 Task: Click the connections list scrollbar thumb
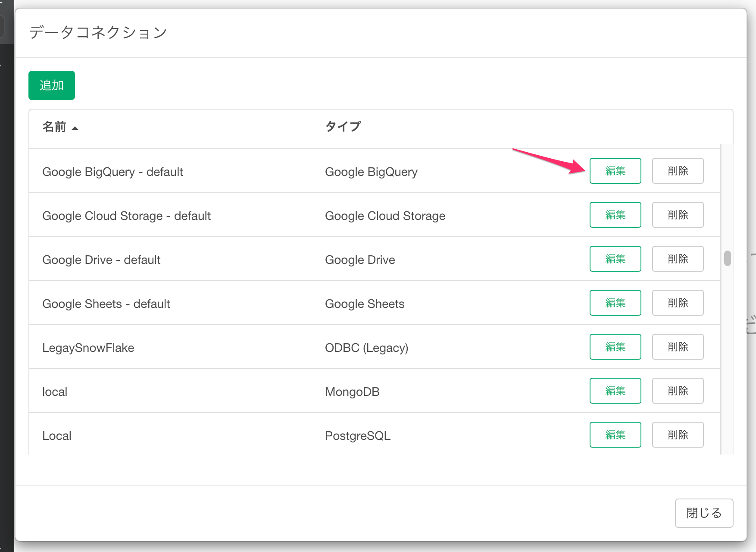coord(728,258)
